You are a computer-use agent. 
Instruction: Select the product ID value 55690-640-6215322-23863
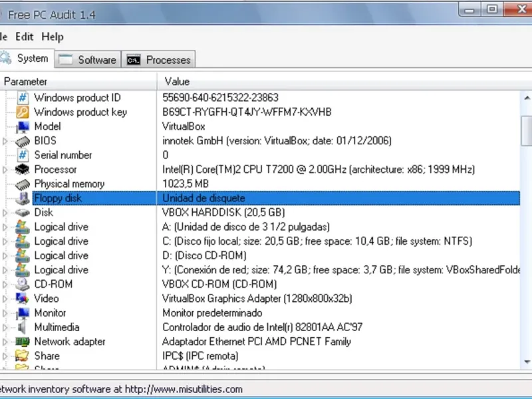pyautogui.click(x=220, y=98)
